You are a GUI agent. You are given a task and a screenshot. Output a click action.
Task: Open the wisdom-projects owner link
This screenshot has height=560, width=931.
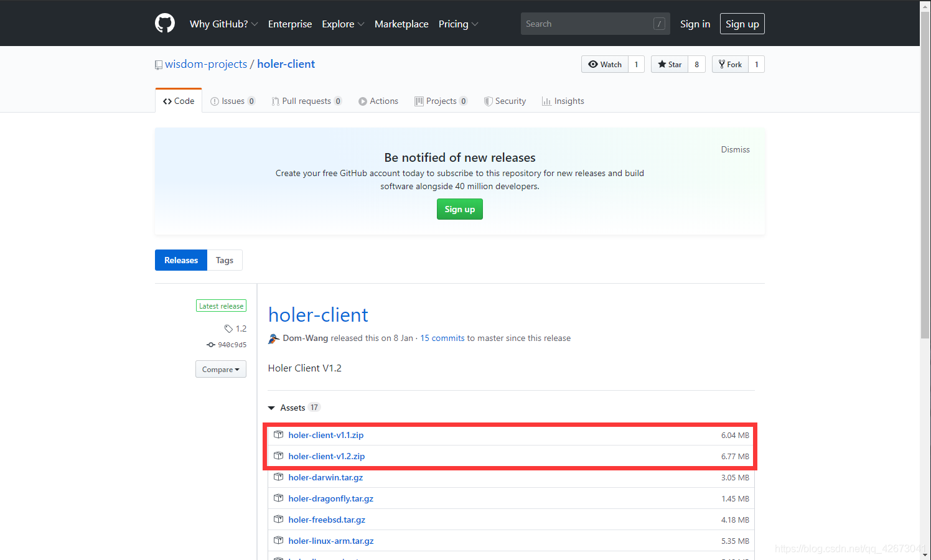206,64
